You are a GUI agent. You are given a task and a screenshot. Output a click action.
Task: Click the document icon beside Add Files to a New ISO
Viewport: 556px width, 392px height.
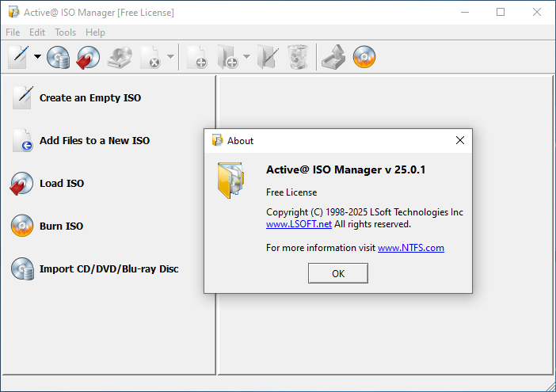23,140
